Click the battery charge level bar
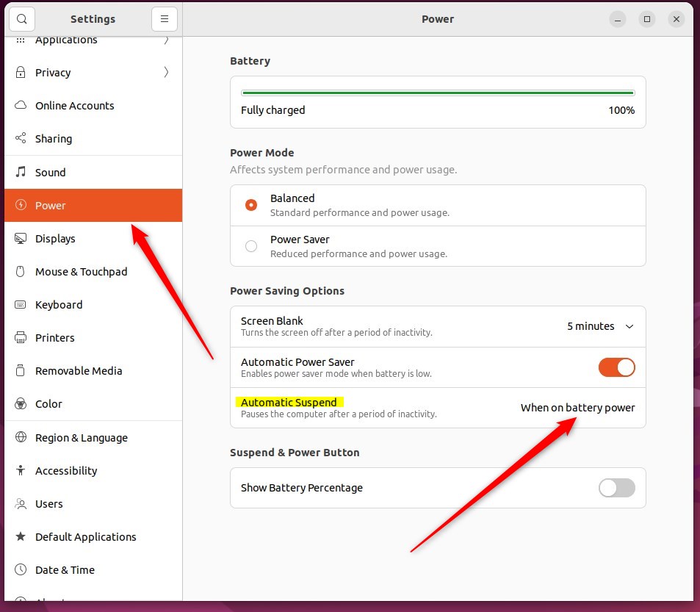 (x=438, y=93)
